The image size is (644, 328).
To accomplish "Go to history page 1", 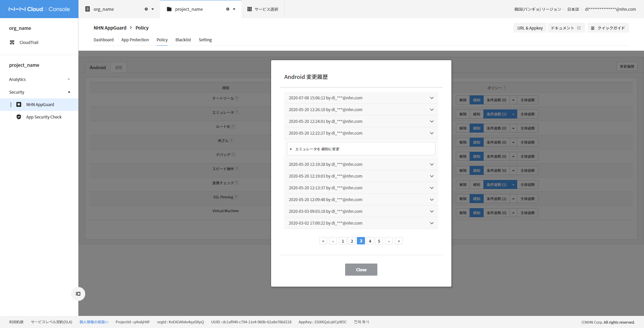I will pos(343,241).
